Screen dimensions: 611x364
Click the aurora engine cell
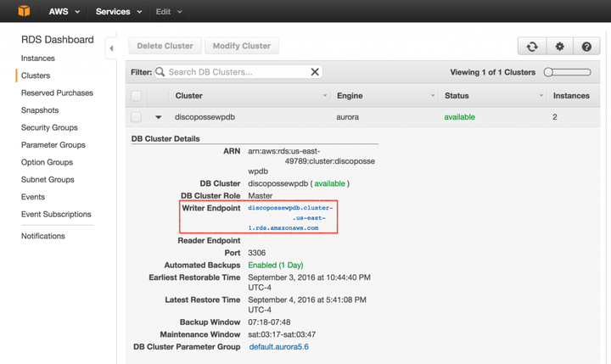pos(348,117)
